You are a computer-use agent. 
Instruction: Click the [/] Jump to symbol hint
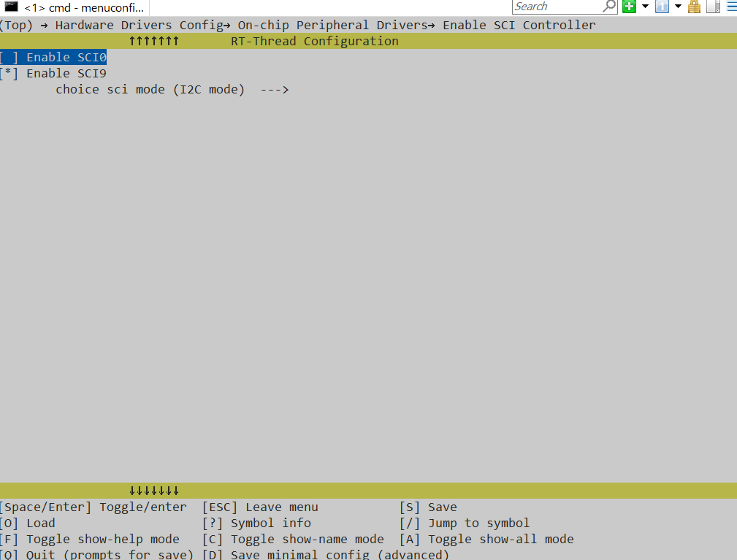tap(465, 523)
